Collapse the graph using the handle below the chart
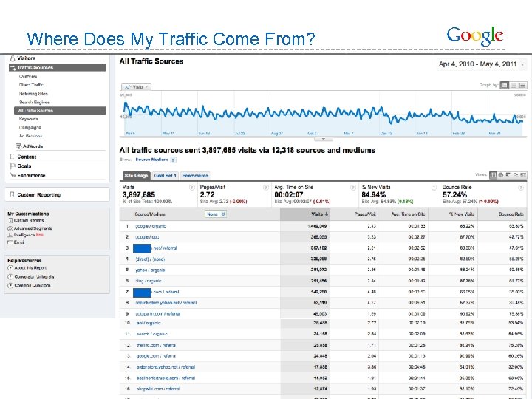Viewport: 532px width, 399px height. pos(324,139)
